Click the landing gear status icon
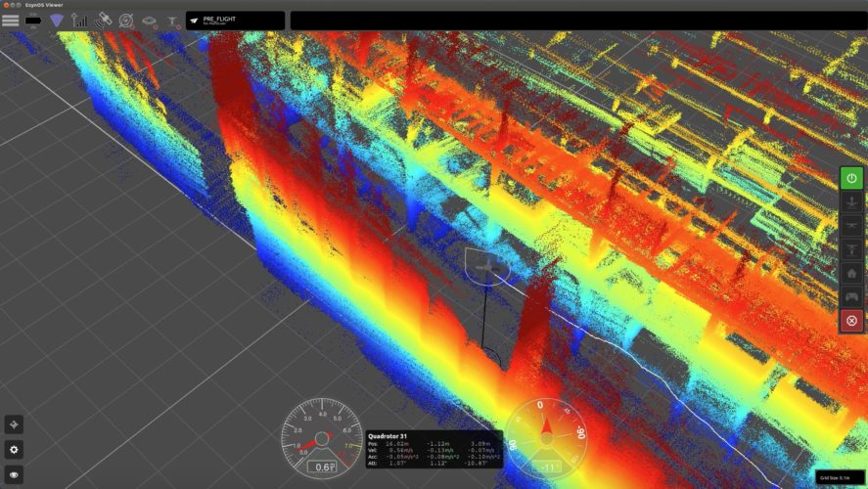The width and height of the screenshot is (868, 489). pos(173,22)
